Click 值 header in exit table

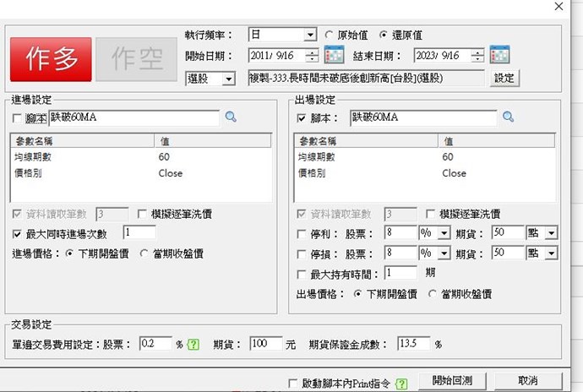pyautogui.click(x=496, y=141)
